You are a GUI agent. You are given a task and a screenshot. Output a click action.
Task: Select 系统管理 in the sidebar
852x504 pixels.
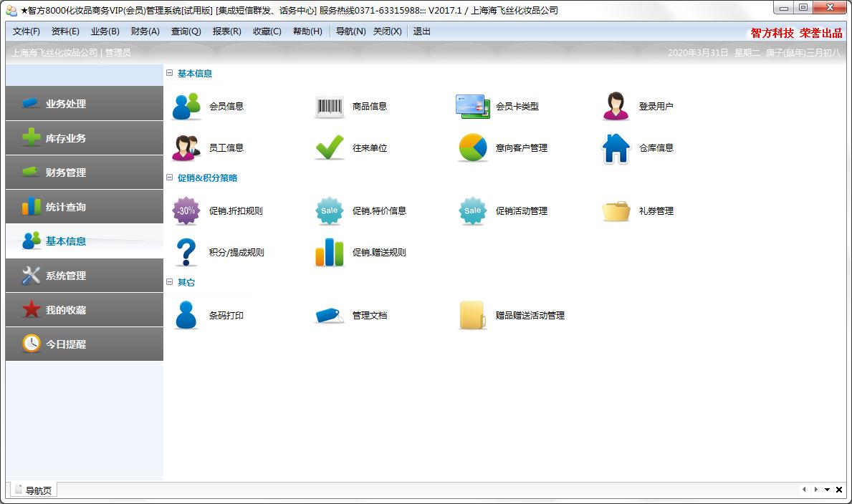[85, 276]
